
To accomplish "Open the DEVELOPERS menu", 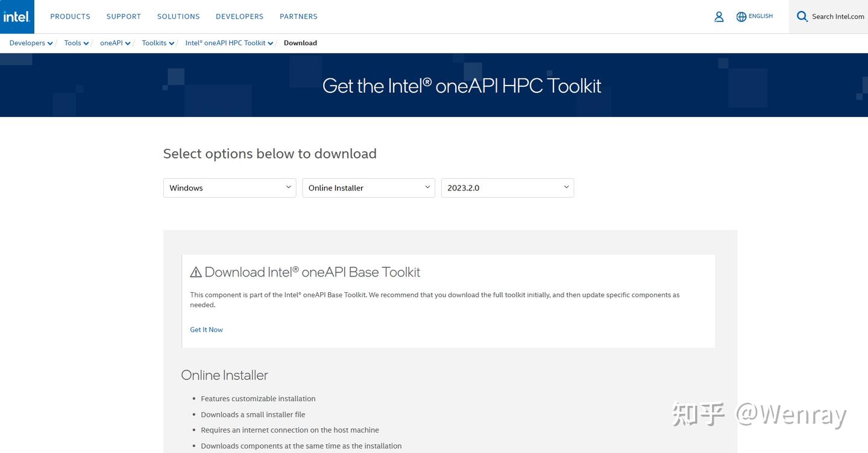I will click(239, 16).
